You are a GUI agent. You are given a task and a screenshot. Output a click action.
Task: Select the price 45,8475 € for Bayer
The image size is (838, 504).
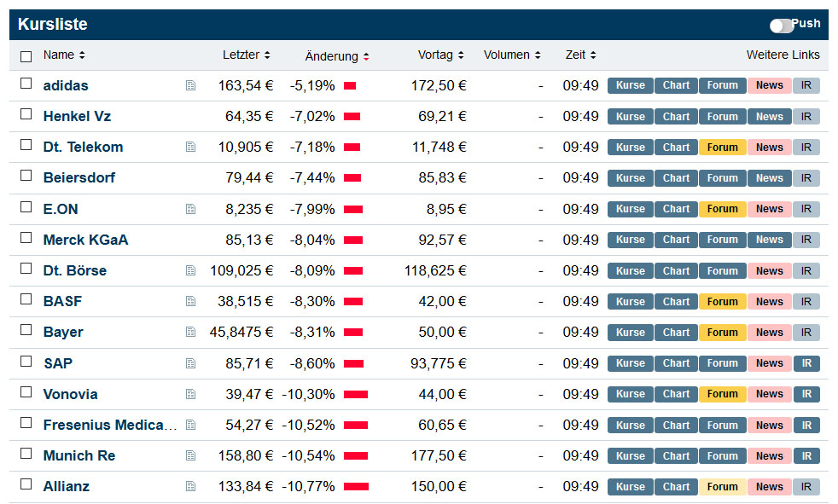[242, 332]
